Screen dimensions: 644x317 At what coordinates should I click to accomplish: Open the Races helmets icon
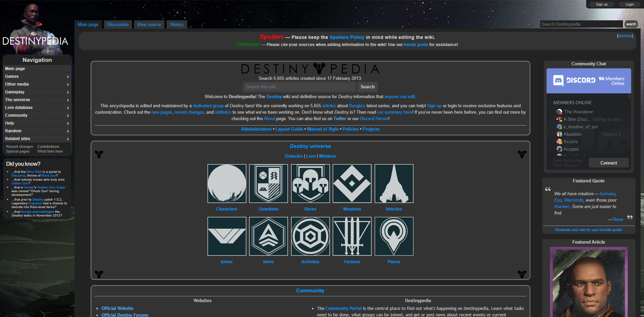pos(310,183)
